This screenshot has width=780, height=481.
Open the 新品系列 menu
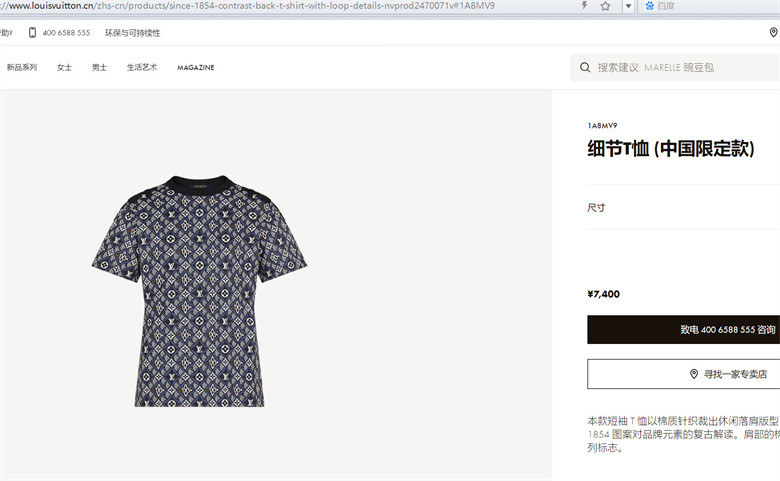22,67
